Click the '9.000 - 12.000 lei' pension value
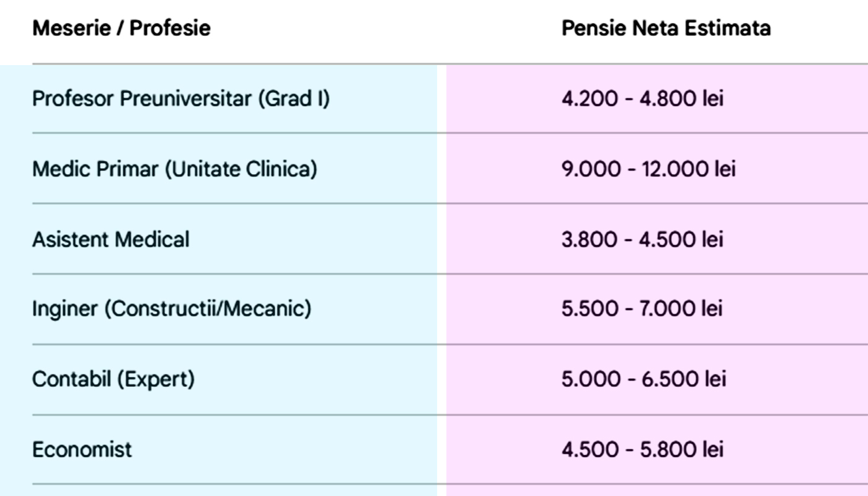 pyautogui.click(x=649, y=169)
